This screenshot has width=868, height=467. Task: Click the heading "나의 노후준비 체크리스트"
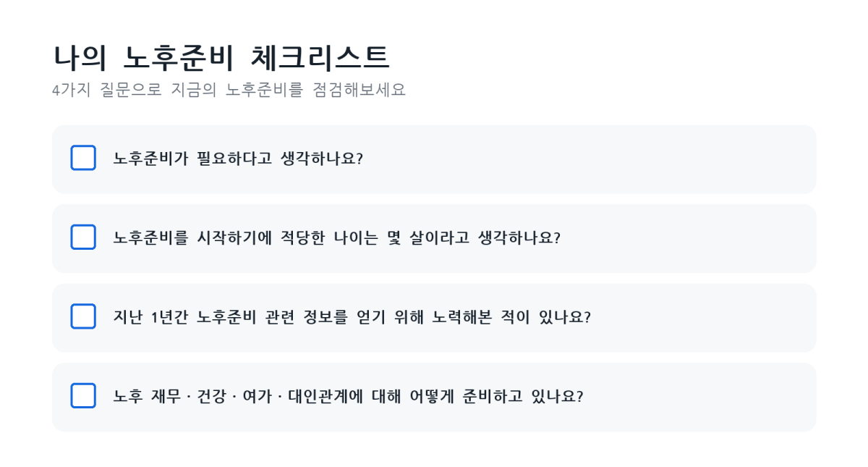point(221,58)
